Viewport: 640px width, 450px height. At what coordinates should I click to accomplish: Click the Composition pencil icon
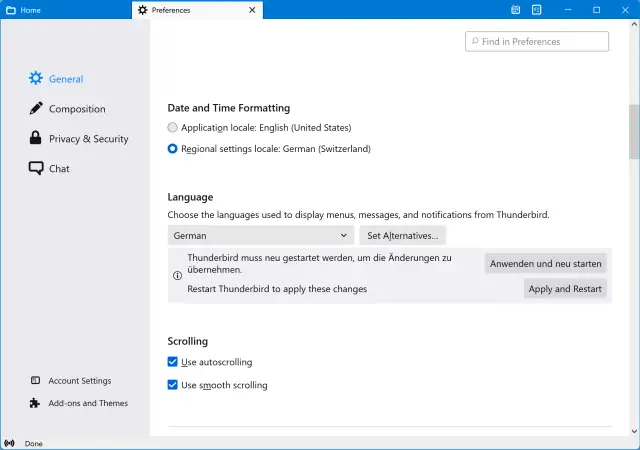36,109
